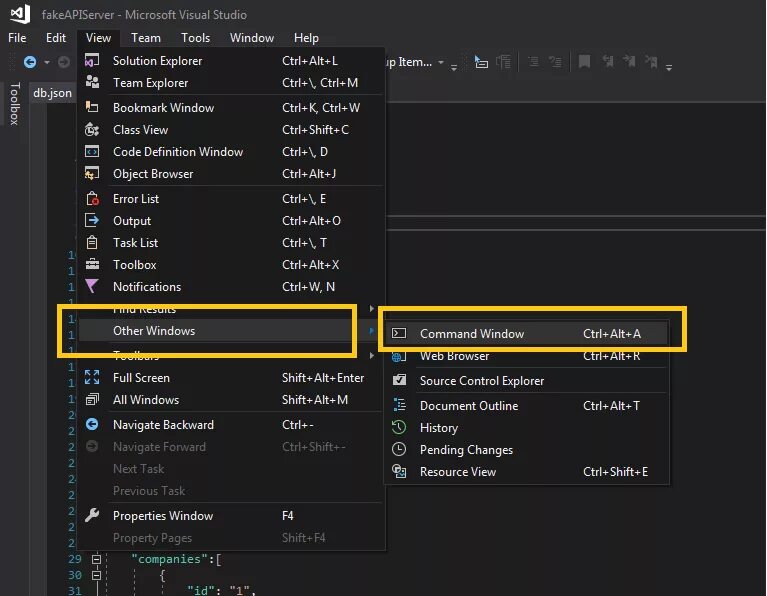Image resolution: width=767 pixels, height=596 pixels.
Task: Open the collapsed Toolbox side panel
Action: (15, 103)
